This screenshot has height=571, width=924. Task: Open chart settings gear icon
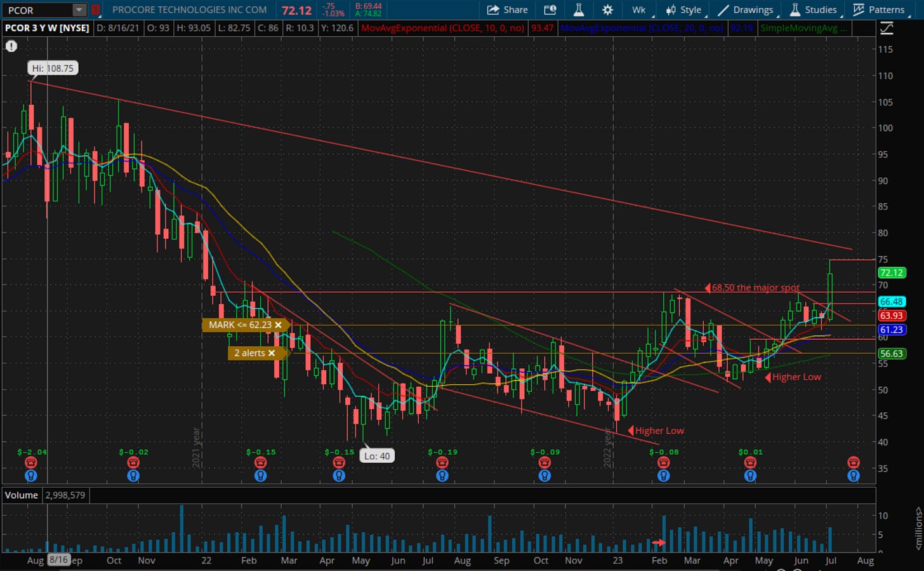coord(607,10)
